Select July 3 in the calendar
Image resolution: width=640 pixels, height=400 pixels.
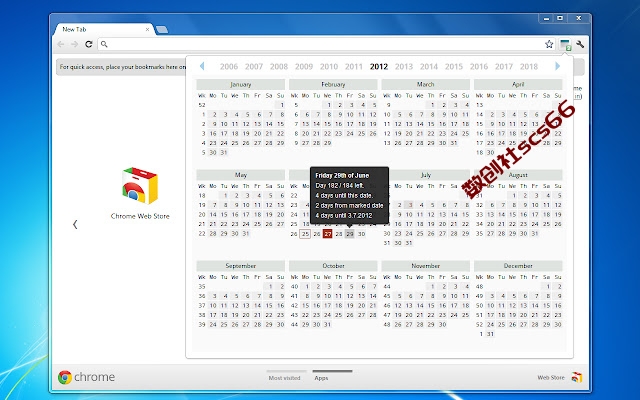(411, 205)
